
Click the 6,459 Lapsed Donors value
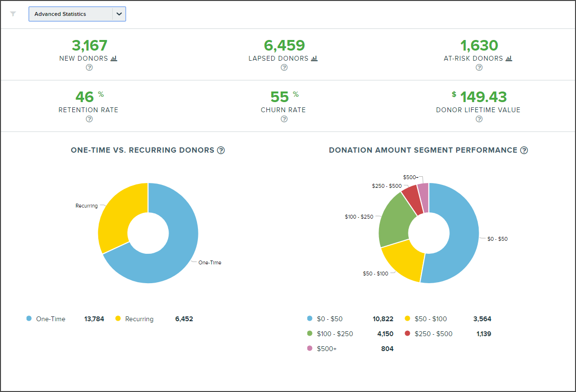(x=284, y=45)
